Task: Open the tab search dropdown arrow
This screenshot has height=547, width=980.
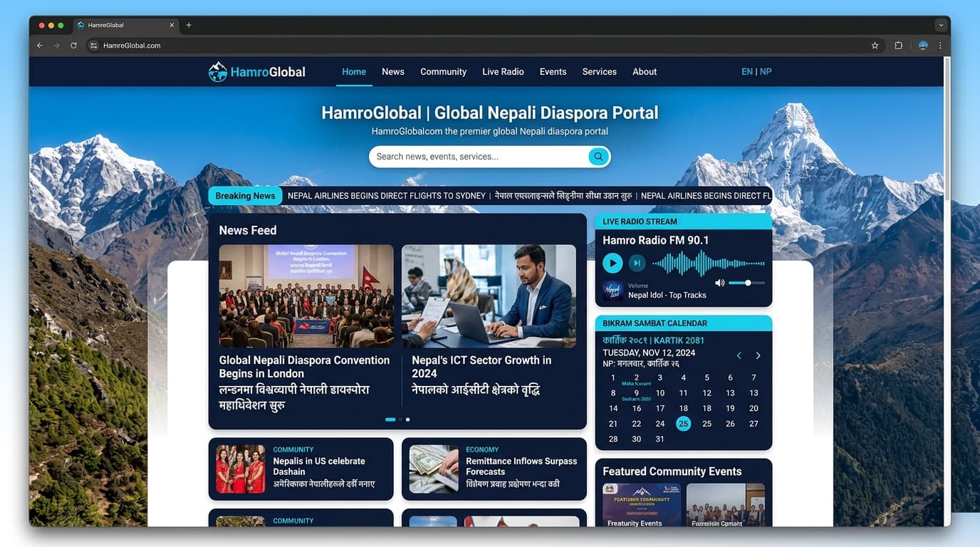Action: 941,25
